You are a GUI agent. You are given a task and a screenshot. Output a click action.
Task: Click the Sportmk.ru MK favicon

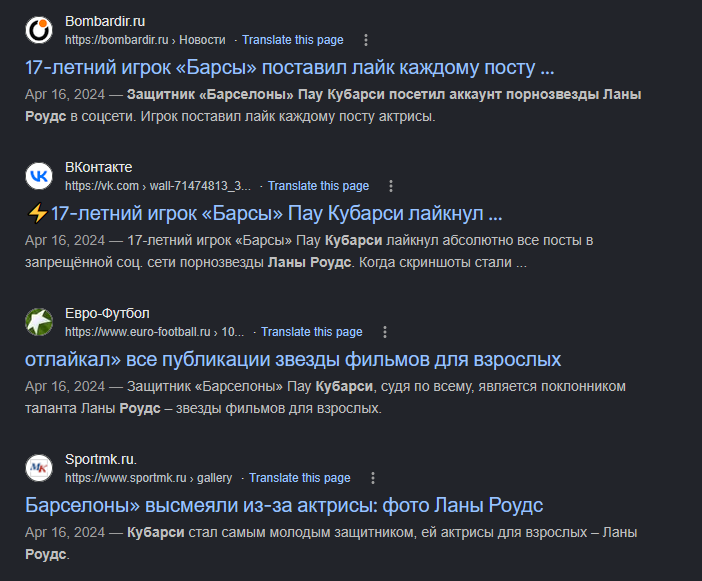tap(39, 468)
